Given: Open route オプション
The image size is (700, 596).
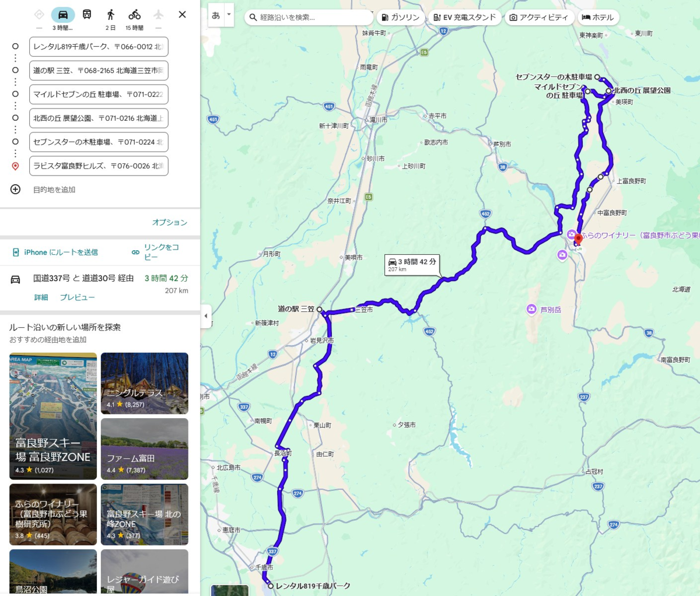Looking at the screenshot, I should (x=170, y=222).
